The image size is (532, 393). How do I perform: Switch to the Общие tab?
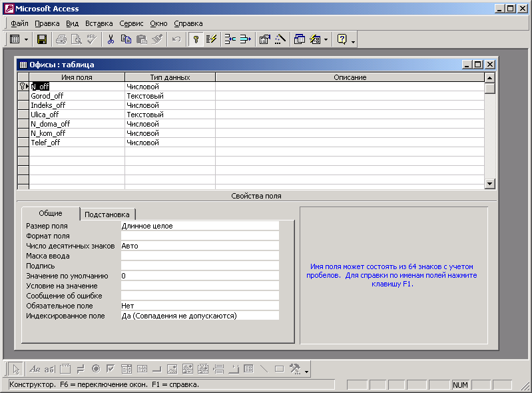pyautogui.click(x=51, y=213)
